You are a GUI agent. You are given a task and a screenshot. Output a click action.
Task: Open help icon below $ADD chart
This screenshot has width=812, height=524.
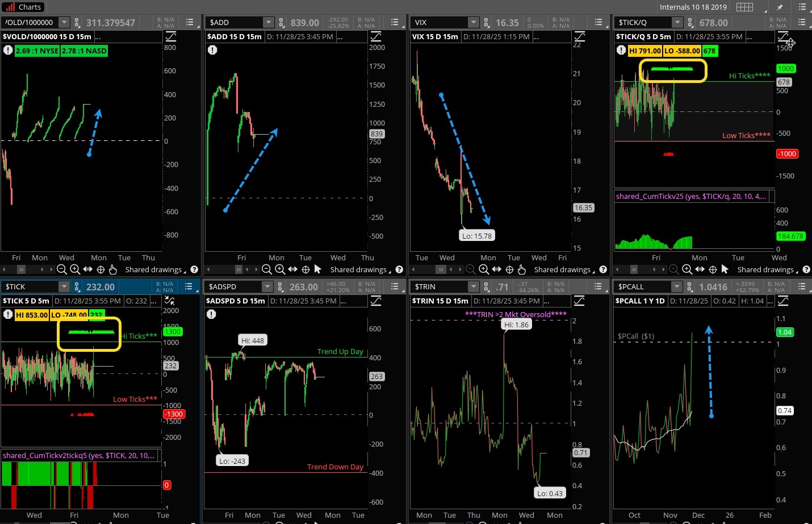[399, 269]
